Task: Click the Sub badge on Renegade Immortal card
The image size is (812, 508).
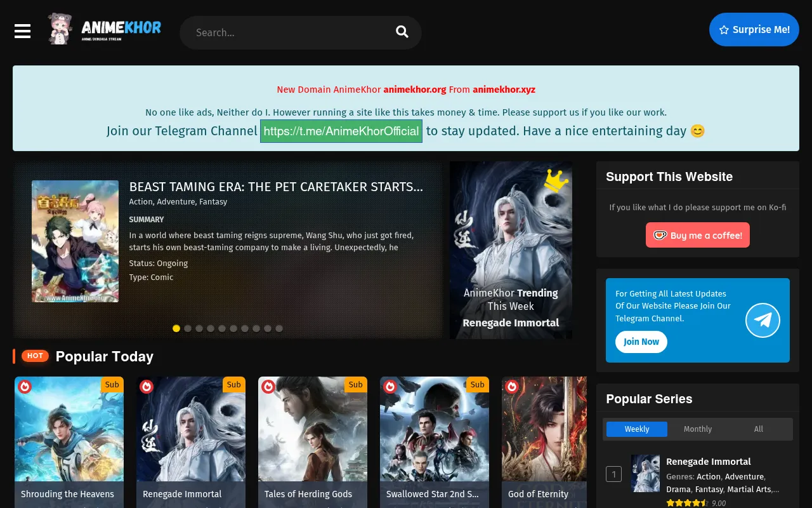Action: [234, 384]
